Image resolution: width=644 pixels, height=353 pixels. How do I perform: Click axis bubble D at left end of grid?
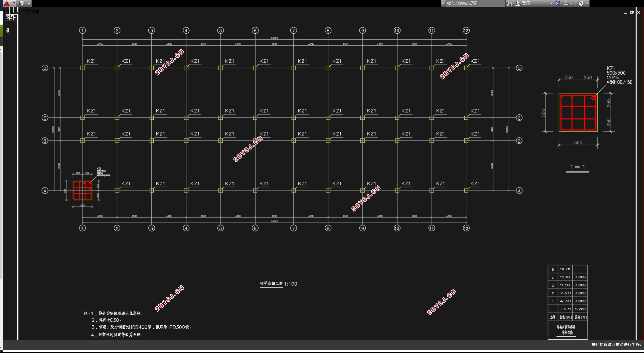click(45, 68)
